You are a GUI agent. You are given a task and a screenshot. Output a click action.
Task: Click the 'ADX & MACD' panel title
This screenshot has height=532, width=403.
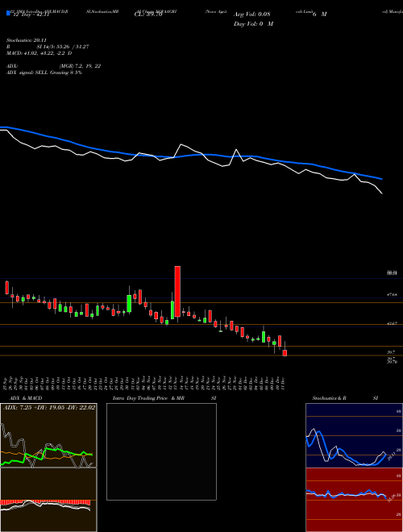(x=26, y=398)
